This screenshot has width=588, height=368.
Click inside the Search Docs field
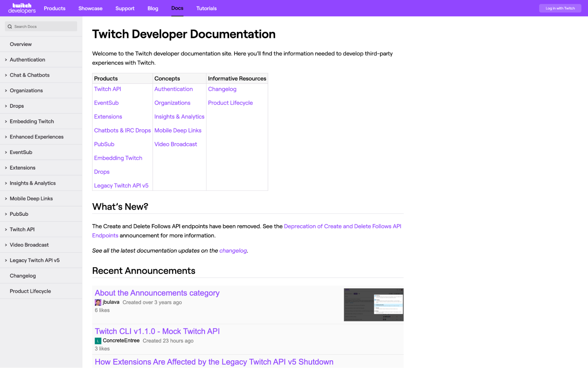41,26
